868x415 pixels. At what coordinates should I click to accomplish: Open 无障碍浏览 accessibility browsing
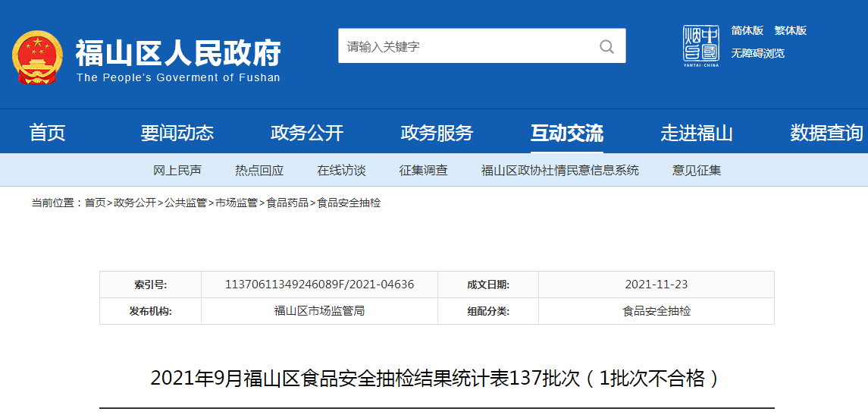coord(758,53)
